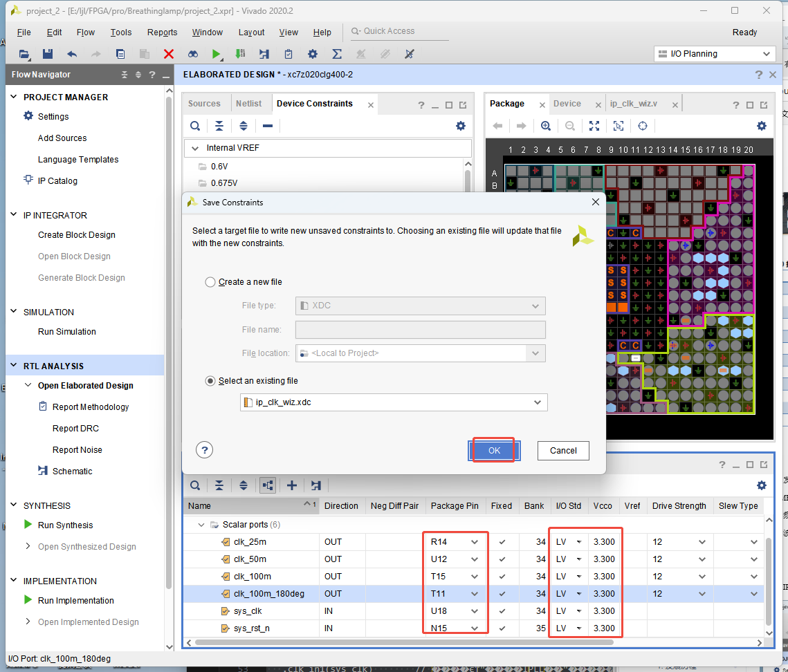Screen dimensions: 788x672
Task: Open IP Catalog from Flow Navigator
Action: tap(57, 181)
